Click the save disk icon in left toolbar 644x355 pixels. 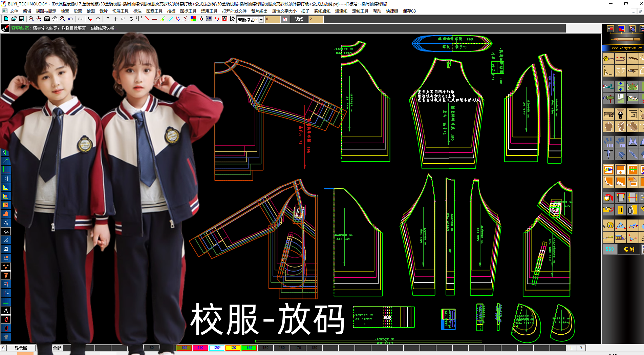click(6, 249)
